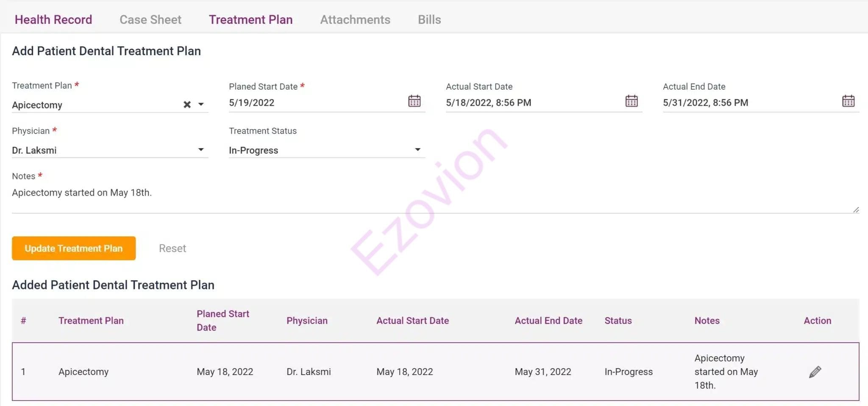Open the Attachments tab
Viewport: 868px width, 406px height.
point(355,20)
